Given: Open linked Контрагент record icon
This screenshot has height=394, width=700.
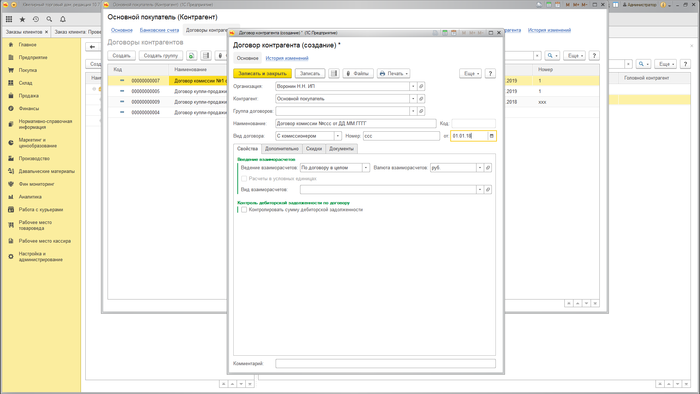Looking at the screenshot, I should pyautogui.click(x=421, y=99).
